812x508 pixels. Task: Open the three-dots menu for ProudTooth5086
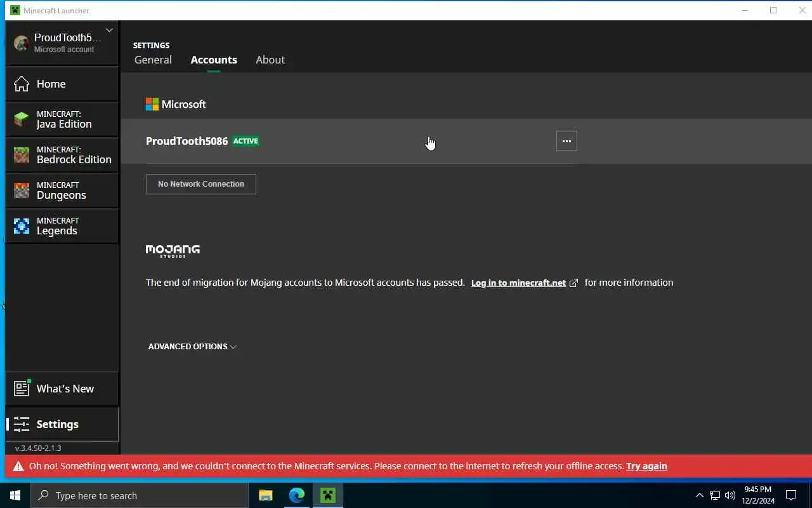(x=566, y=141)
